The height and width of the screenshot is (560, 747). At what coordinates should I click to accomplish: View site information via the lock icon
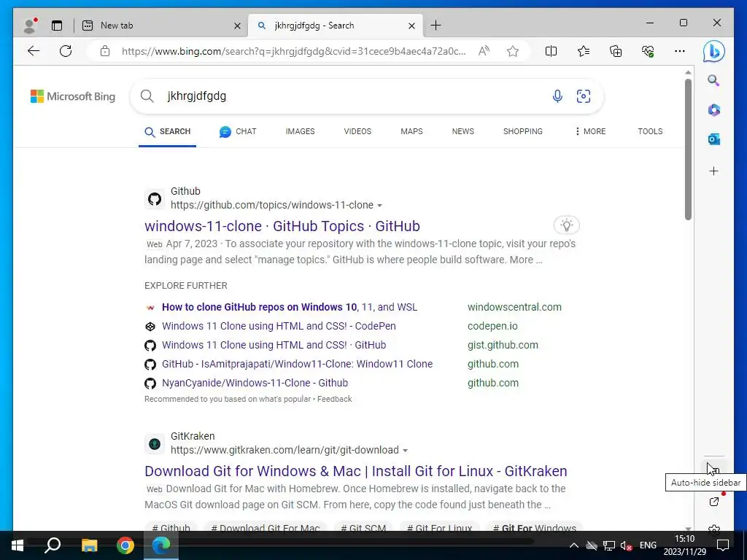click(105, 51)
